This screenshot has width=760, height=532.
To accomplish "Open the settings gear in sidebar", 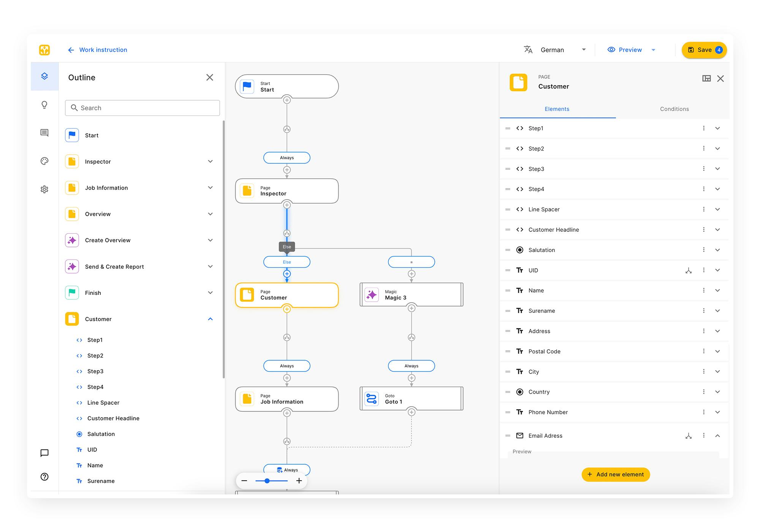I will [44, 189].
